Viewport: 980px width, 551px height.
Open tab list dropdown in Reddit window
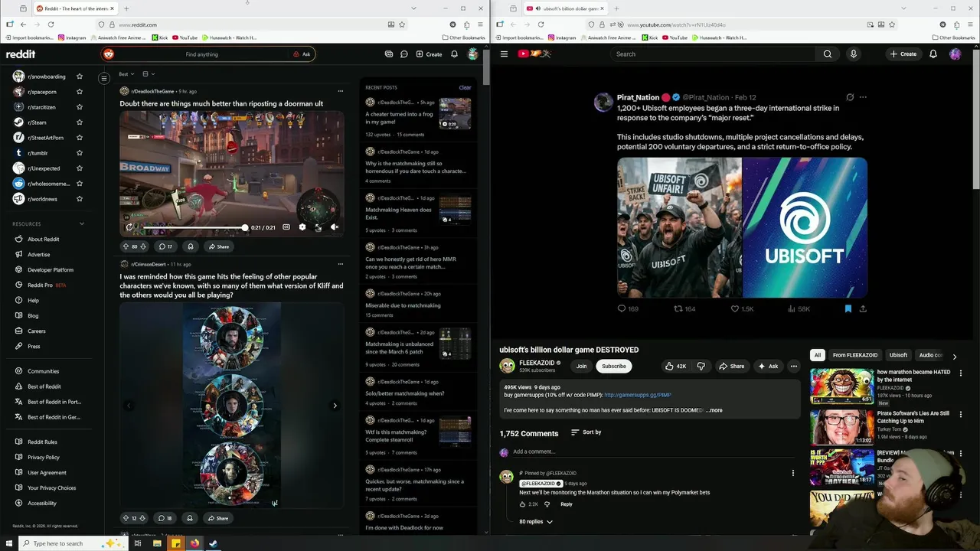[x=413, y=8]
